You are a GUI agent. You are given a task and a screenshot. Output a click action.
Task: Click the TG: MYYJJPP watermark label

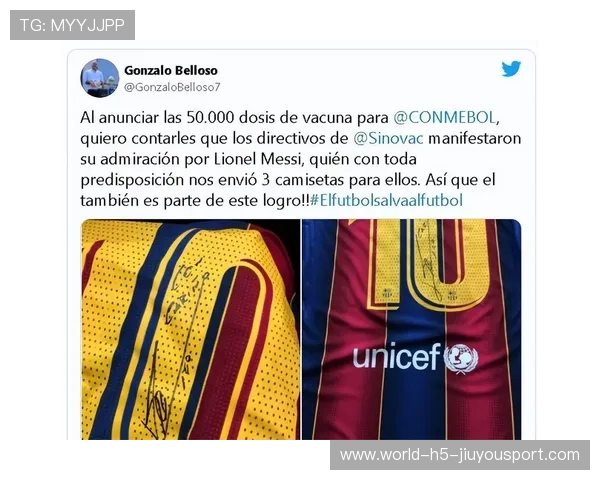pyautogui.click(x=72, y=25)
